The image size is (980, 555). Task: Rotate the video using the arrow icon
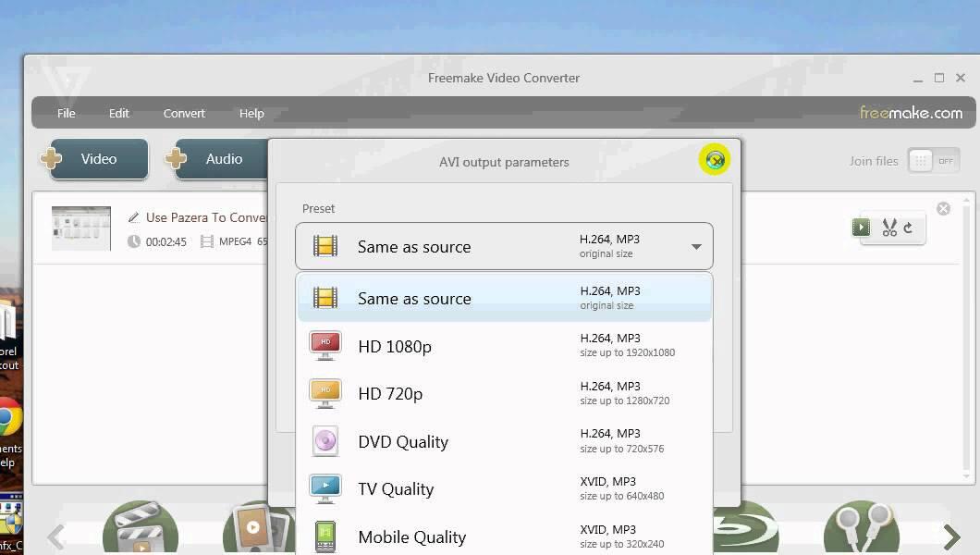[x=908, y=228]
